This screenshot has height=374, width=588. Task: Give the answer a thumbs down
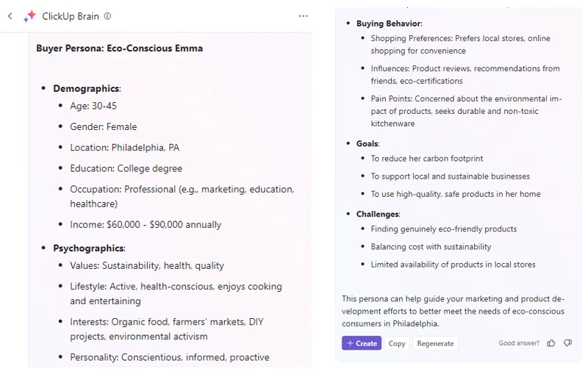[x=567, y=343]
